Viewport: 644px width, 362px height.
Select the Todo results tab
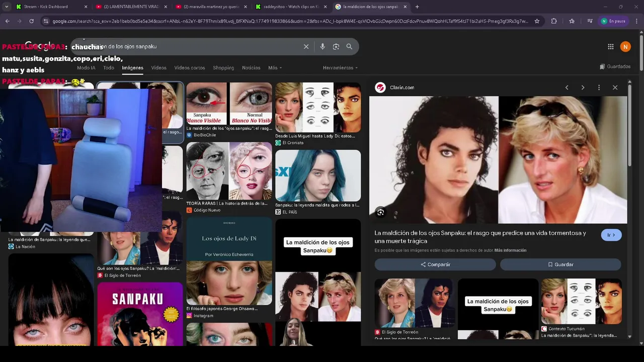[109, 68]
